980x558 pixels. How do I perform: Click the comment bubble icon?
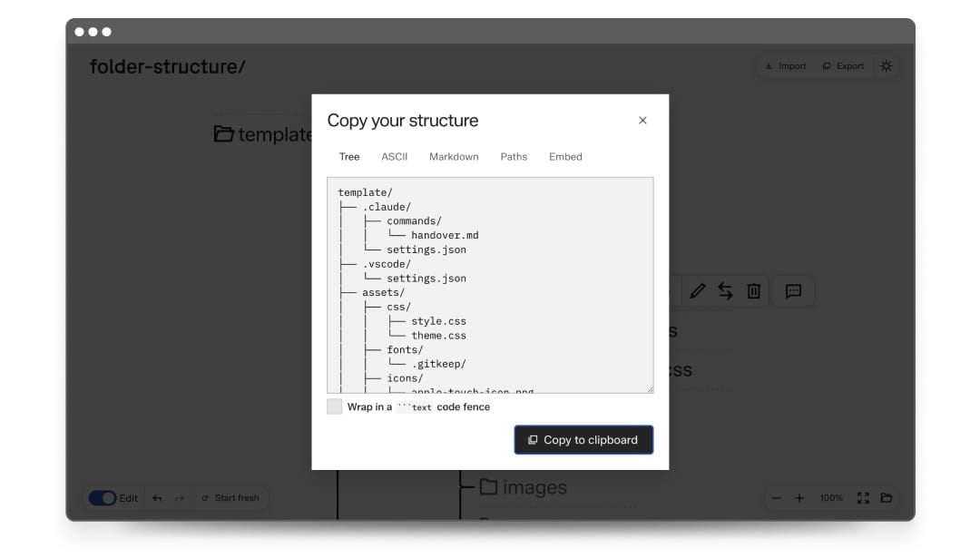tap(793, 291)
